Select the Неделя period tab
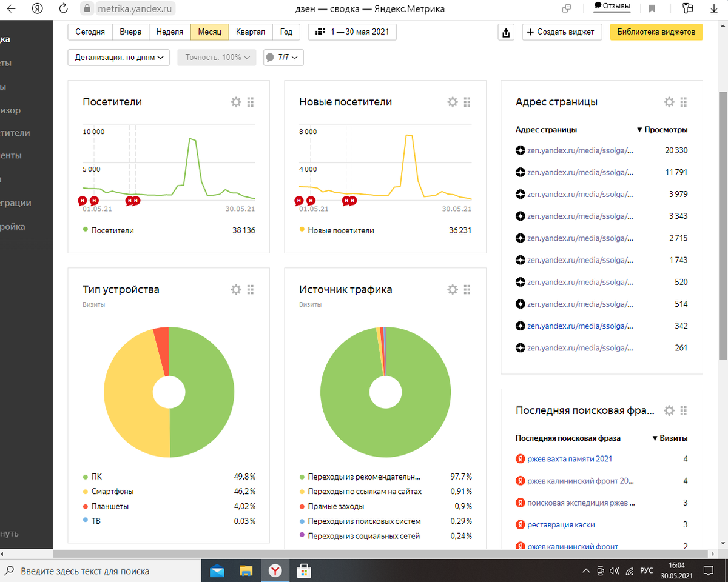Viewport: 728px width, 582px height. (169, 32)
